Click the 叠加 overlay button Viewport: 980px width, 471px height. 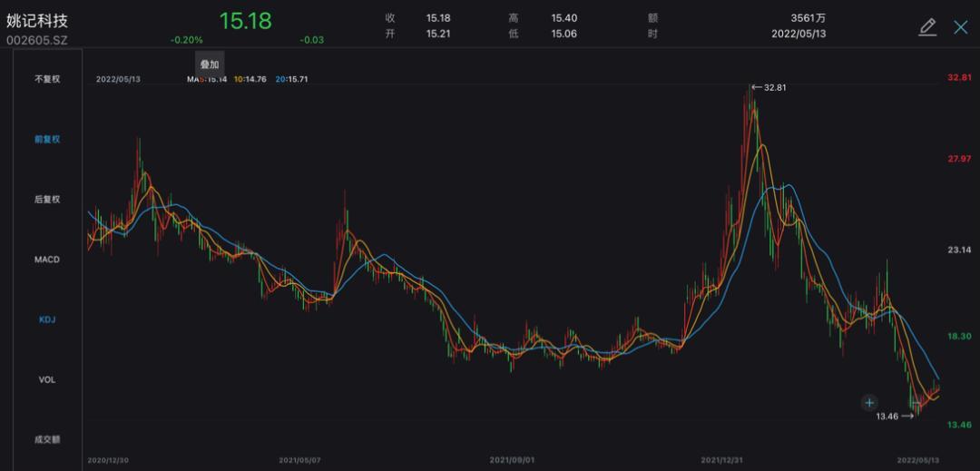pos(209,64)
